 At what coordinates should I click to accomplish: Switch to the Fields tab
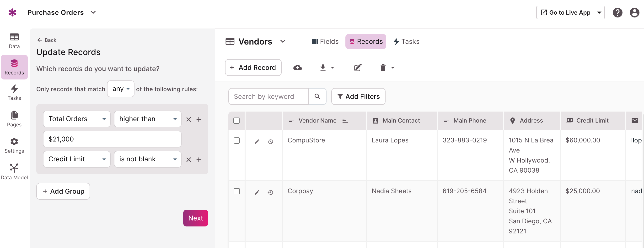click(325, 42)
